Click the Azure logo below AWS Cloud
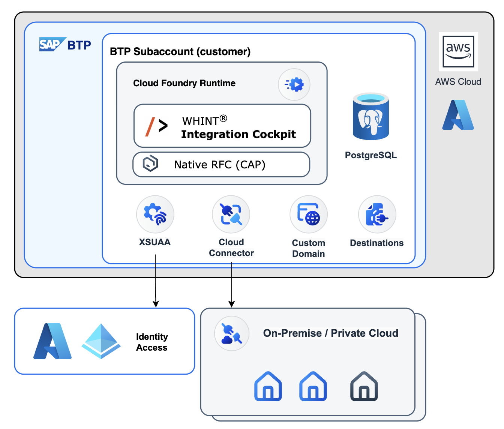 pyautogui.click(x=458, y=115)
